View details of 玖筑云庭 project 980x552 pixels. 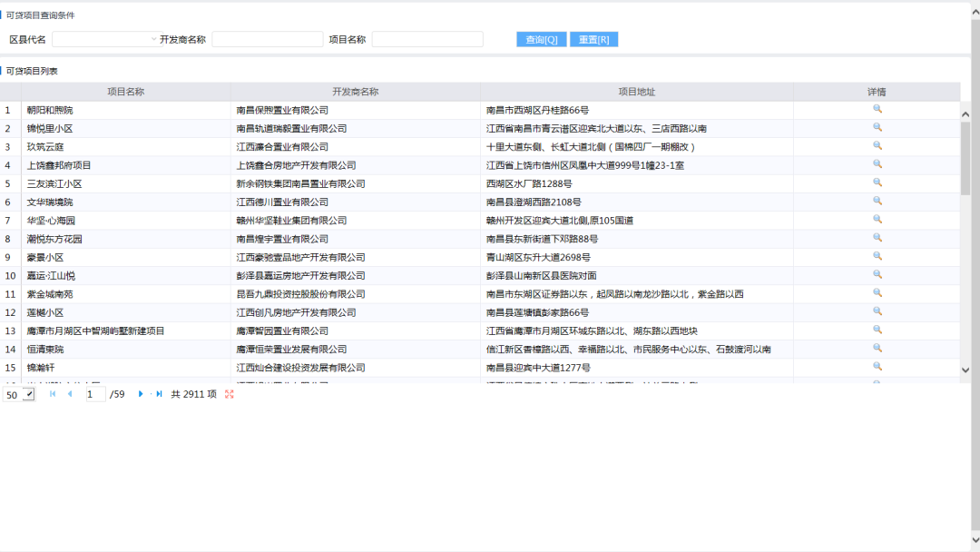[x=877, y=145]
